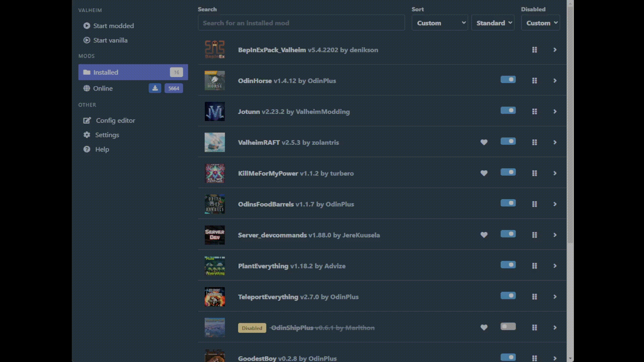The height and width of the screenshot is (362, 644).
Task: Open the Standard sort direction dropdown
Action: (x=493, y=23)
